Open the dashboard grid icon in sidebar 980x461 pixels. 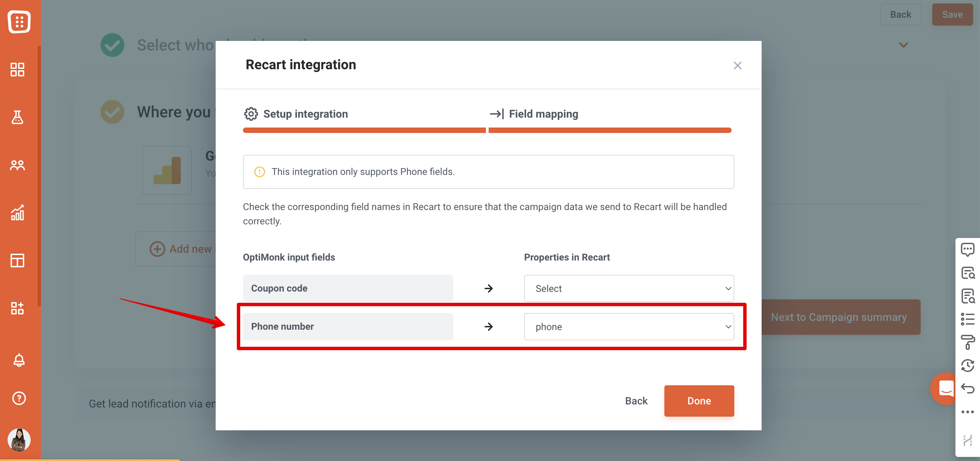click(x=17, y=70)
